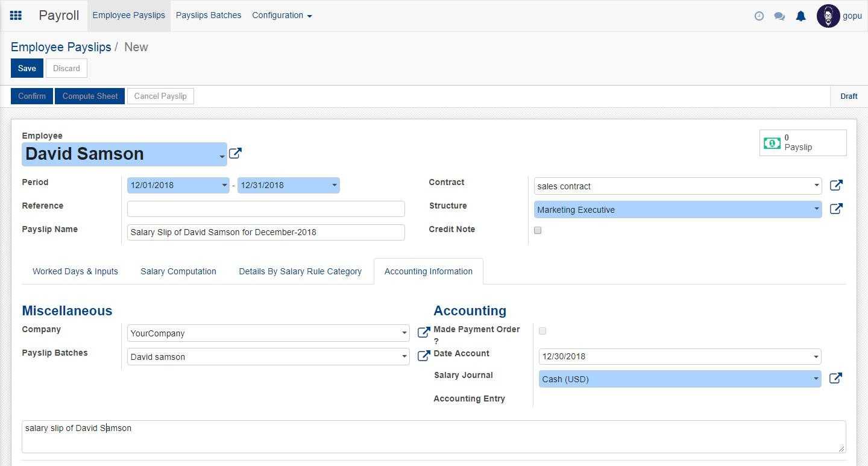Open sales contract external link icon
The height and width of the screenshot is (466, 868).
tap(836, 186)
